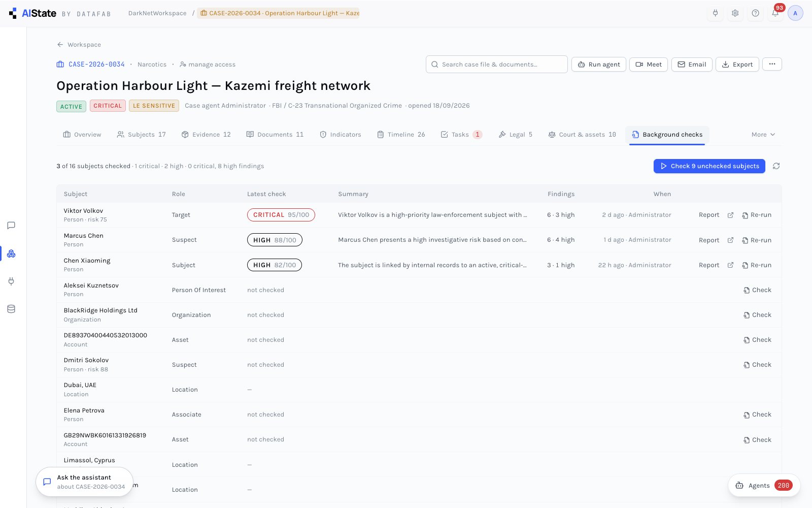
Task: Open the Timeline 26 tab
Action: 401,135
